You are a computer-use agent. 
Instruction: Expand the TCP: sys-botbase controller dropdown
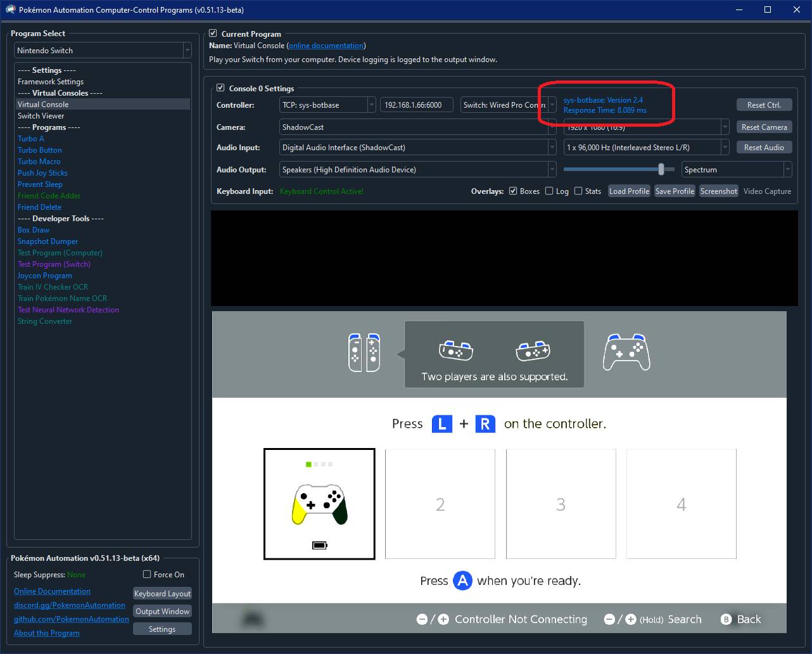pyautogui.click(x=327, y=105)
